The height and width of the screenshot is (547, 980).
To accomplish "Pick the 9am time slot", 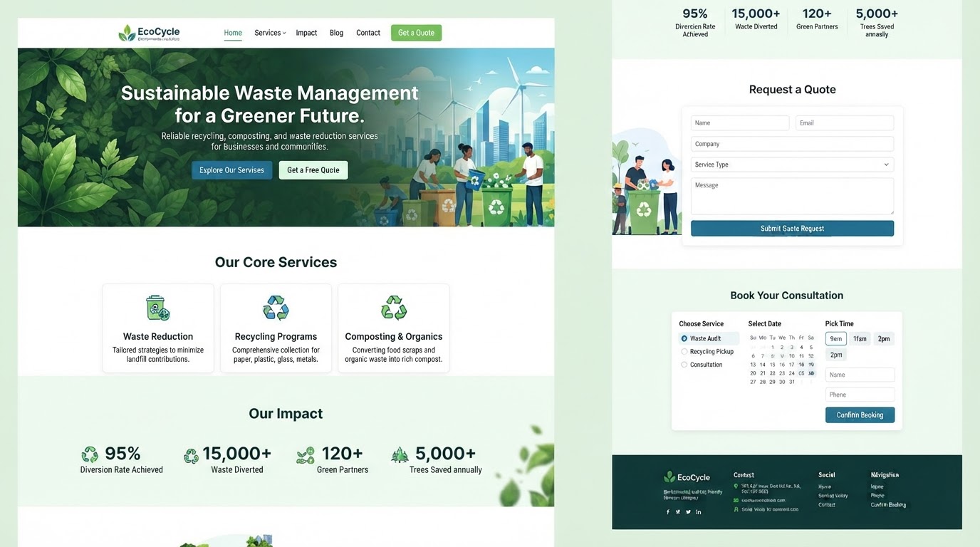I will (836, 339).
